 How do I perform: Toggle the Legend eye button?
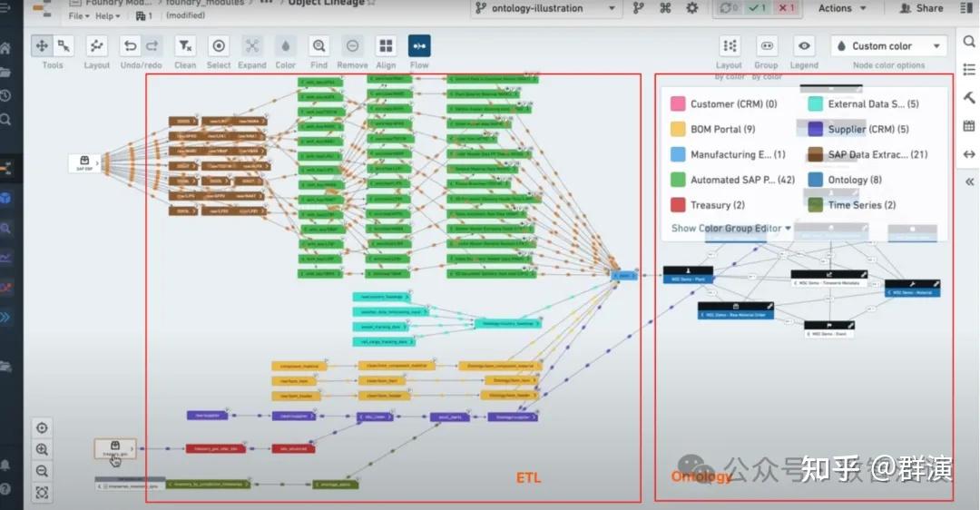(x=804, y=45)
